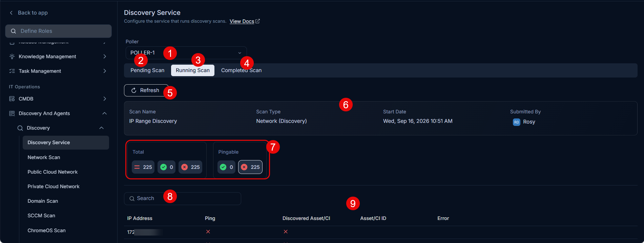Focus the Define Roles search field
This screenshot has width=644, height=243.
click(58, 31)
